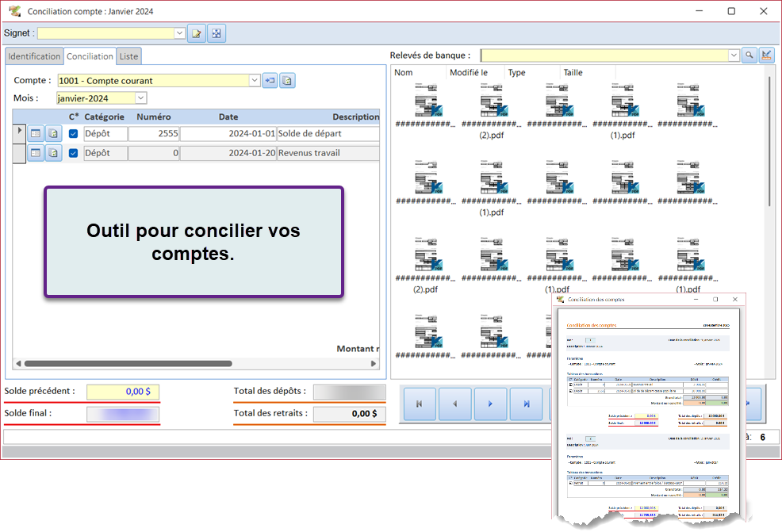Click the document icon on Revenus travail row
Image resolution: width=782 pixels, height=532 pixels.
53,153
